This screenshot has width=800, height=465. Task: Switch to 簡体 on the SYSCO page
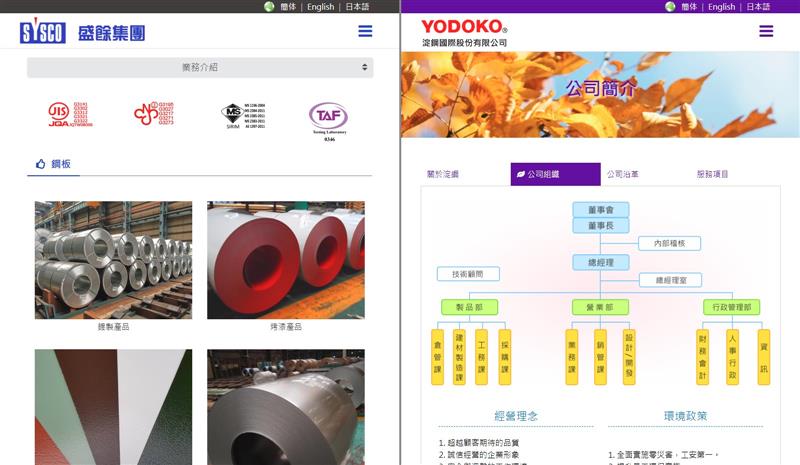pyautogui.click(x=288, y=7)
